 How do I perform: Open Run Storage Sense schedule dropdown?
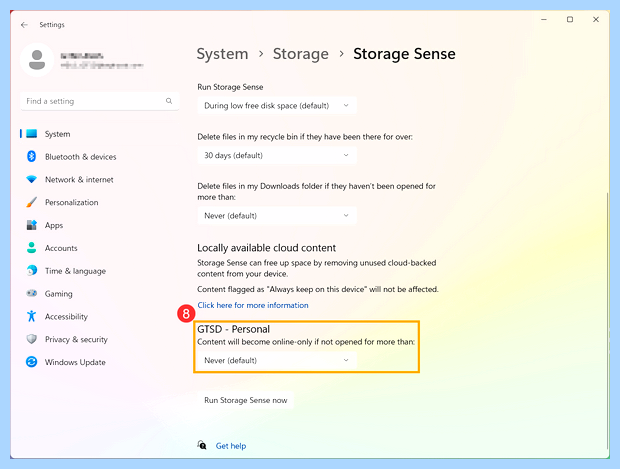click(277, 106)
